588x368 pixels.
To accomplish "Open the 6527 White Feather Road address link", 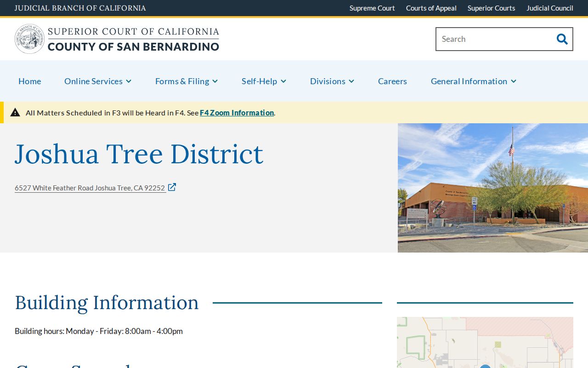I will click(x=90, y=188).
